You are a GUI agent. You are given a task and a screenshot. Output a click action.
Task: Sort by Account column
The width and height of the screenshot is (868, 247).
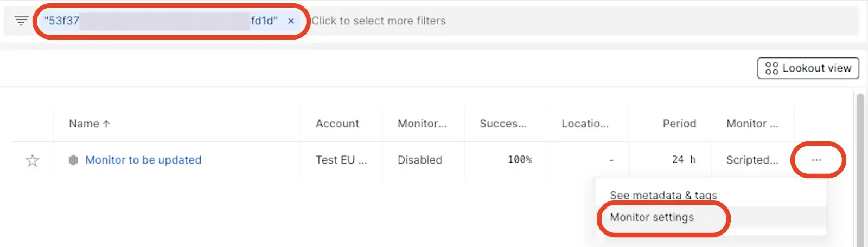click(x=337, y=123)
